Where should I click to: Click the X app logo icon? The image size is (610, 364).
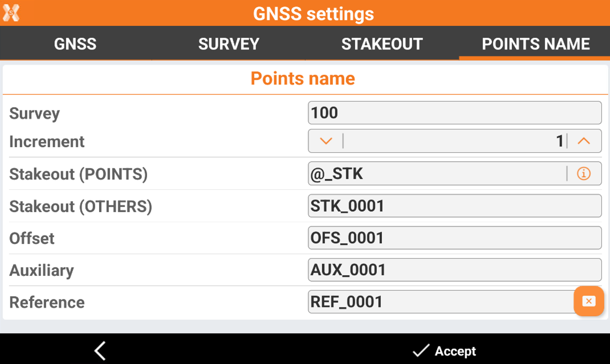[x=11, y=12]
